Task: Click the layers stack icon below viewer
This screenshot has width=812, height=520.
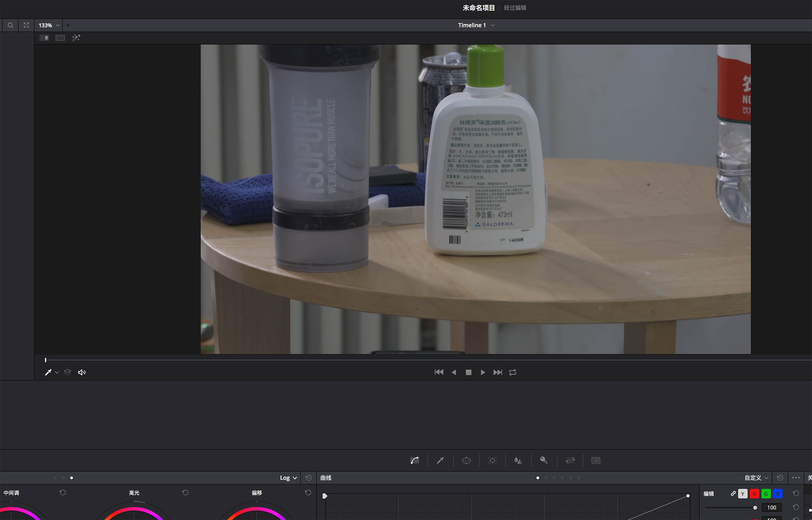Action: pos(67,372)
